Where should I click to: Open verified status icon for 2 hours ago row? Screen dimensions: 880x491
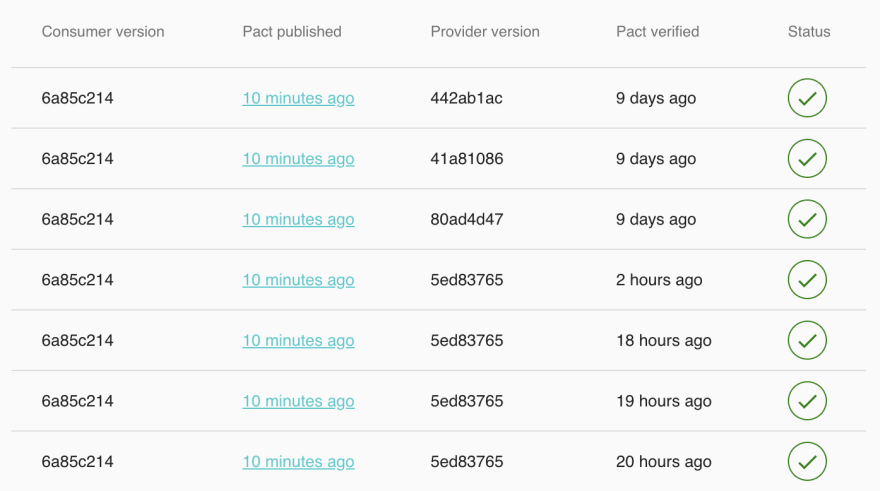click(807, 280)
